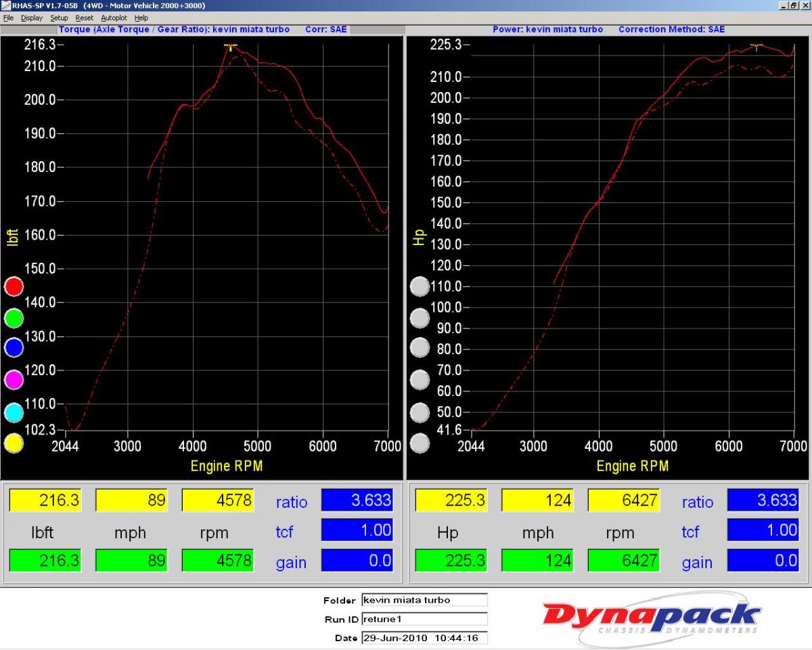Open the Autoplot menu

[x=113, y=18]
